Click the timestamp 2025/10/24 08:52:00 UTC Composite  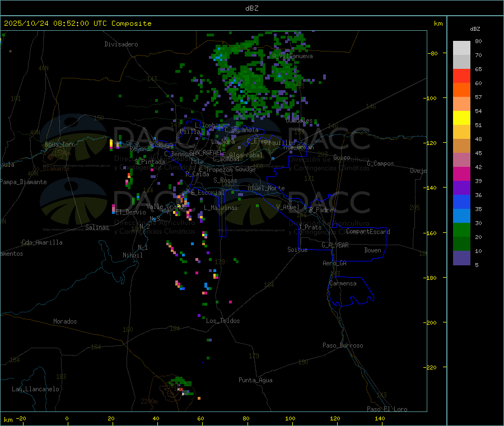click(x=77, y=24)
